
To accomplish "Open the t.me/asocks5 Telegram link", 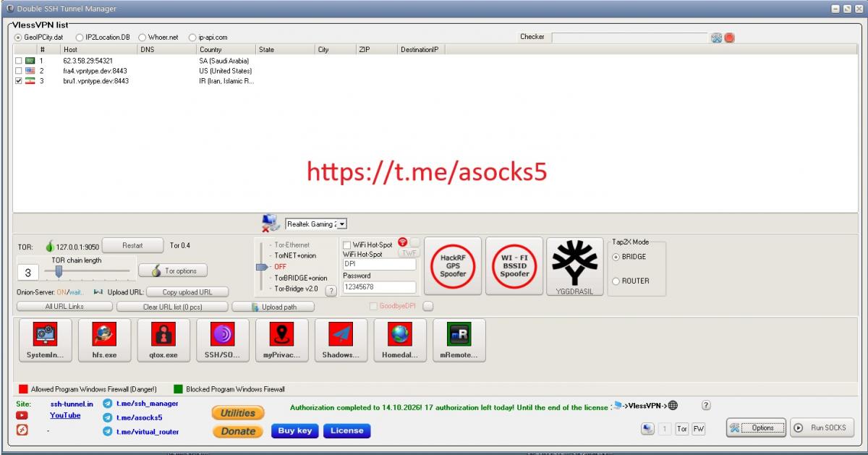I will (x=139, y=417).
